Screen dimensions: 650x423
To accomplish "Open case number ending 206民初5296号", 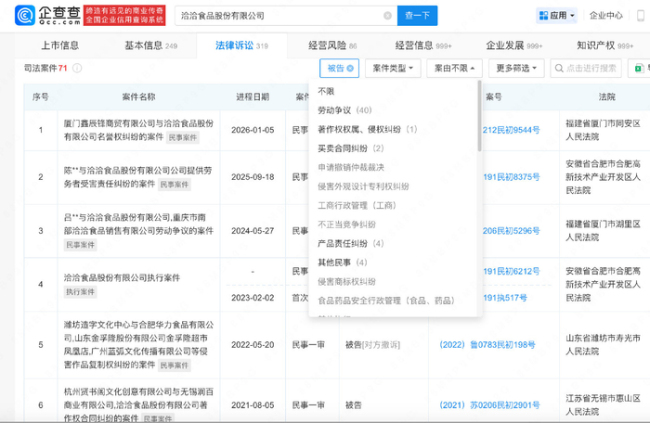I will (511, 231).
